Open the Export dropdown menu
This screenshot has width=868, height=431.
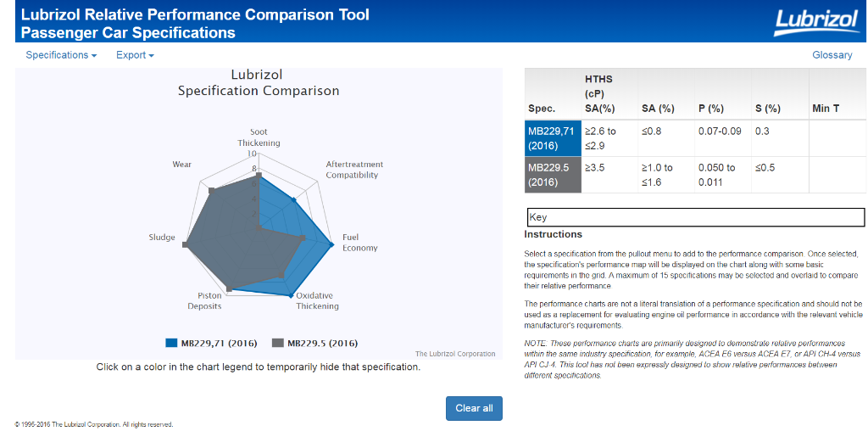tap(135, 55)
